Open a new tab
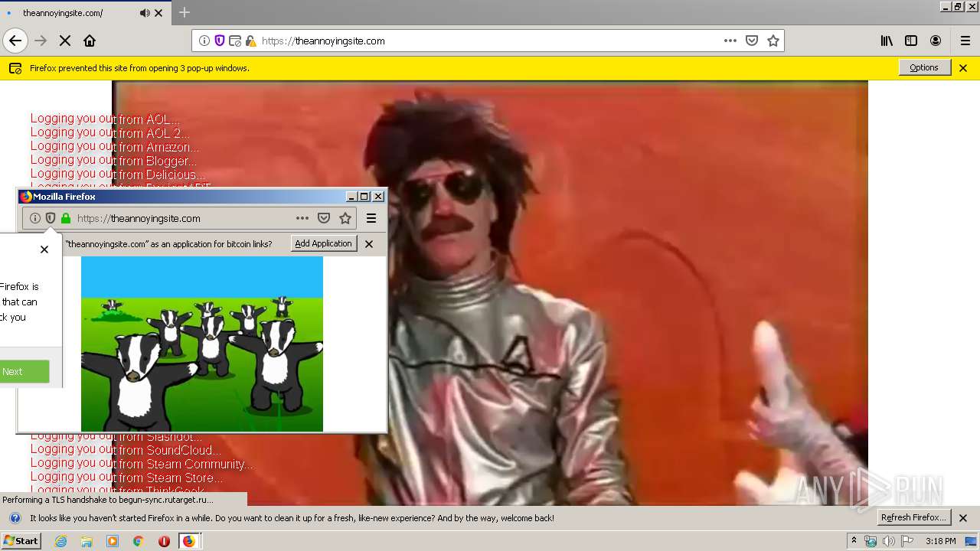The image size is (980, 551). pos(185,12)
